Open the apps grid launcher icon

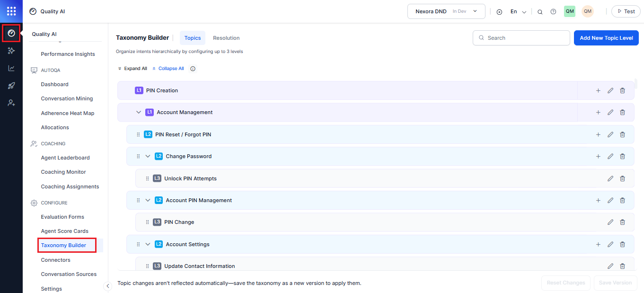11,11
